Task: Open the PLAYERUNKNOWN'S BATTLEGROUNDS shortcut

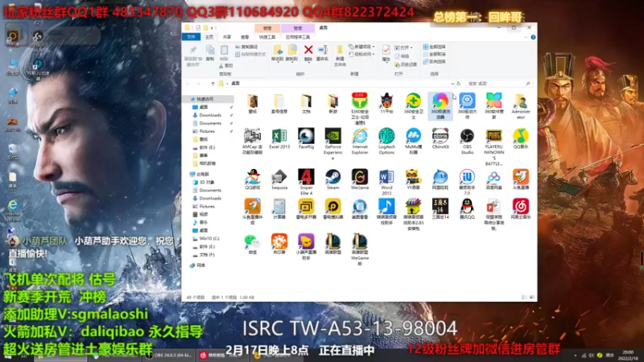Action: point(493,147)
